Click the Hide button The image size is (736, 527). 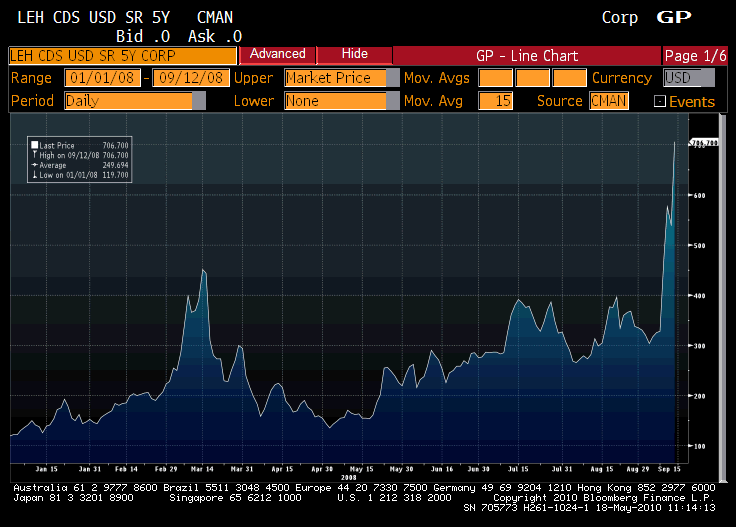click(x=355, y=54)
